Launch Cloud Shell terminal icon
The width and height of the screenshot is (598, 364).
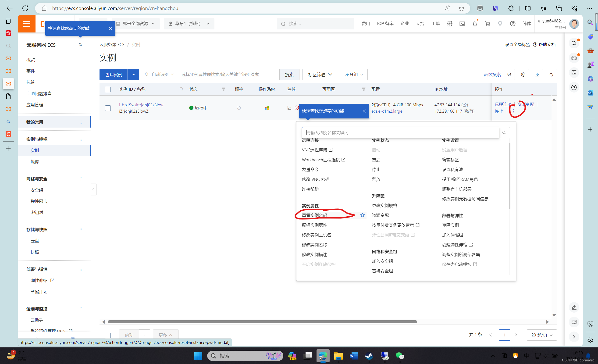462,24
